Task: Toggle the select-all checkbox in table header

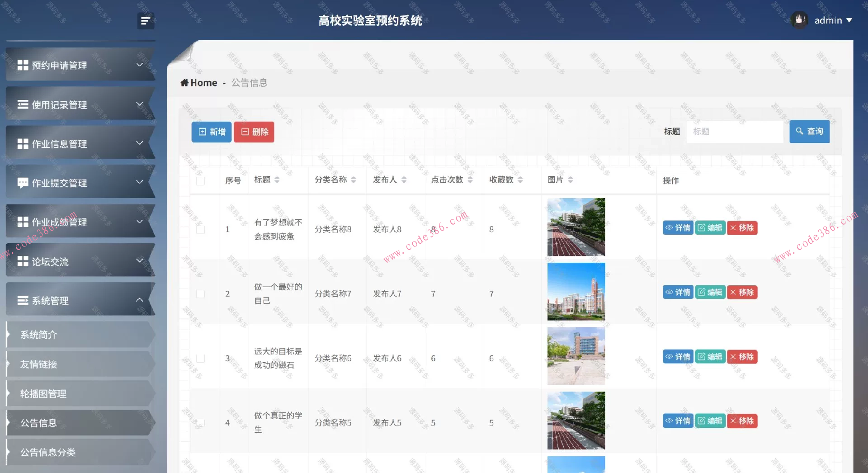Action: pyautogui.click(x=200, y=180)
